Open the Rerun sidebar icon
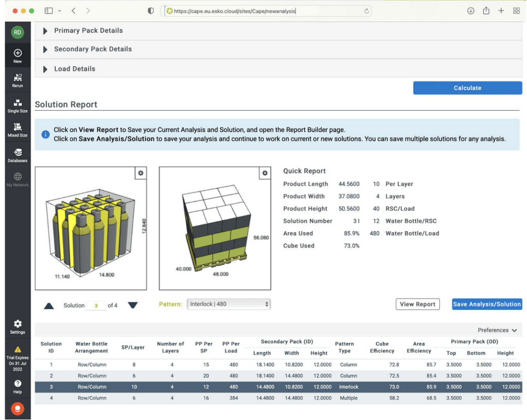The height and width of the screenshot is (420, 527). (17, 80)
